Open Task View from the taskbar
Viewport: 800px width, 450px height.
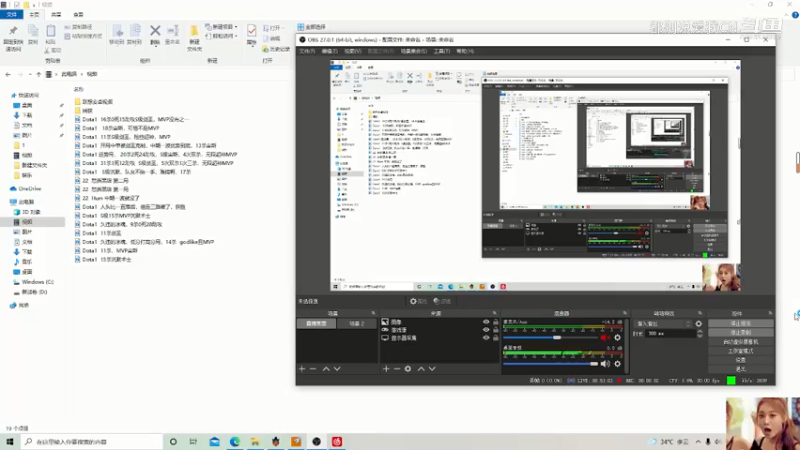[193, 441]
